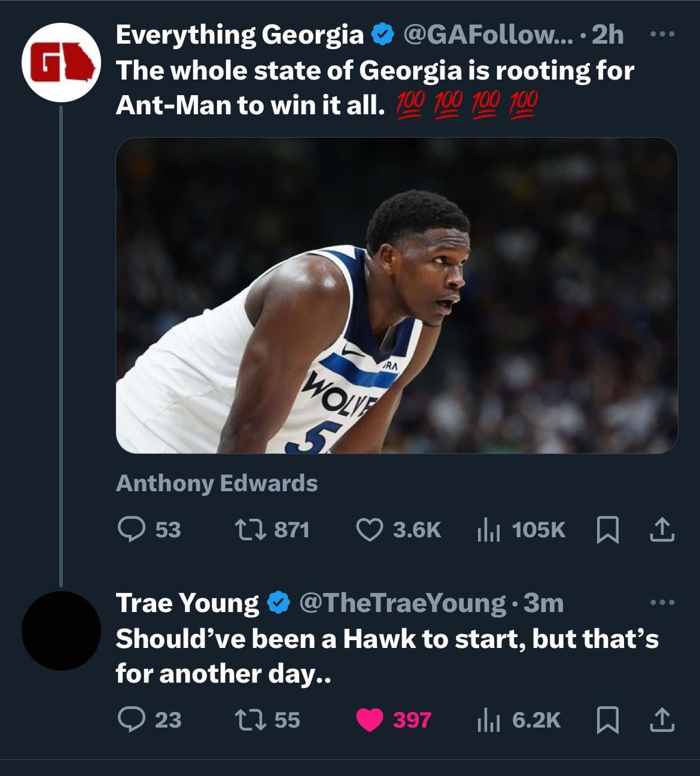Share the Everything Georgia post
700x776 pixels.
pos(662,529)
